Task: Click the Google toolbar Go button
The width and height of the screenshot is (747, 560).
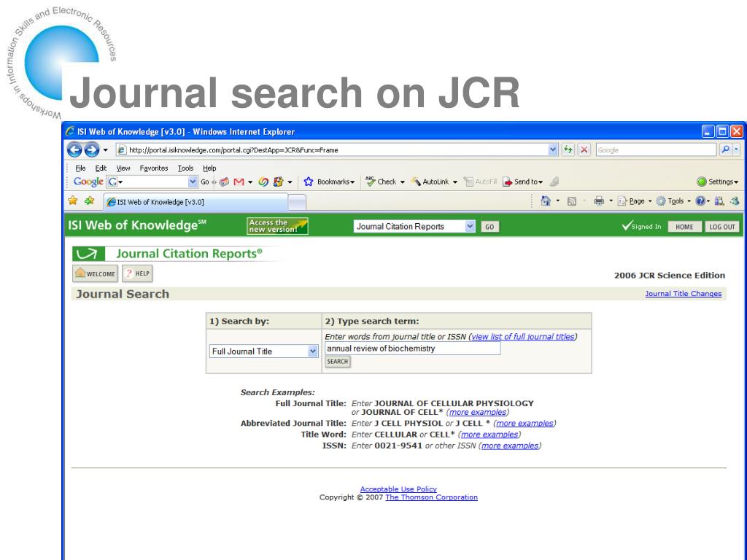Action: coord(205,182)
